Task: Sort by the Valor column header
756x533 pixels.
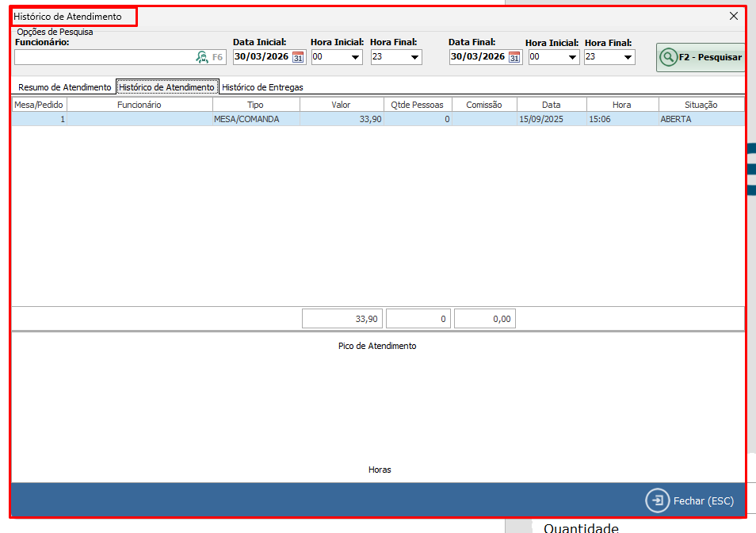Action: [x=341, y=105]
